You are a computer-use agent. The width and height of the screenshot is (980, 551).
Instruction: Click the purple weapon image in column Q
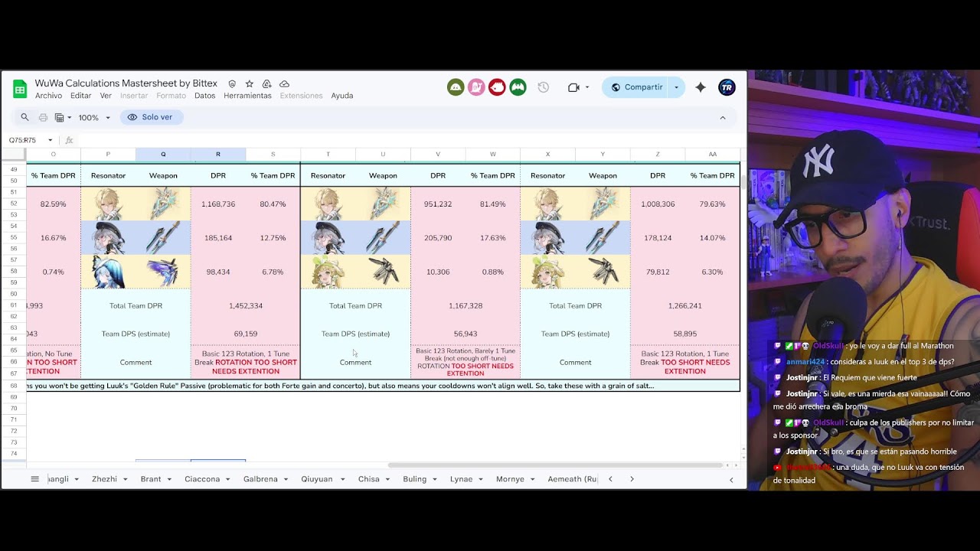click(x=163, y=272)
